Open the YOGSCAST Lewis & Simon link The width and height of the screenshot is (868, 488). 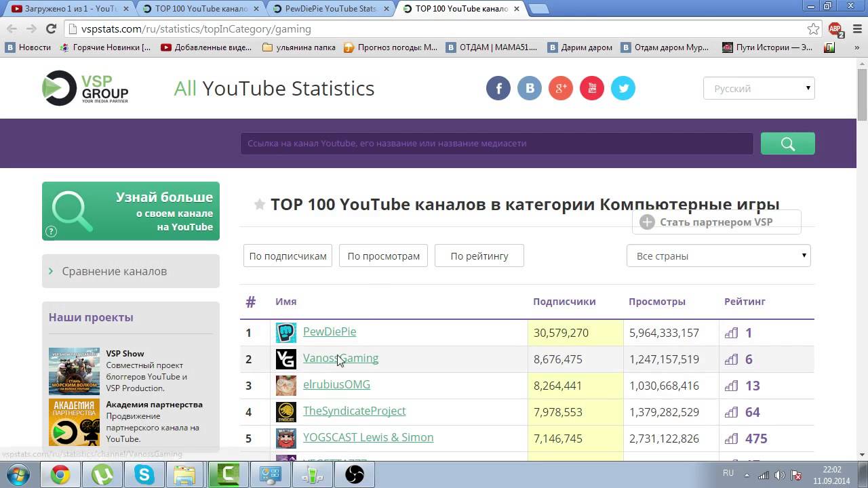tap(368, 437)
